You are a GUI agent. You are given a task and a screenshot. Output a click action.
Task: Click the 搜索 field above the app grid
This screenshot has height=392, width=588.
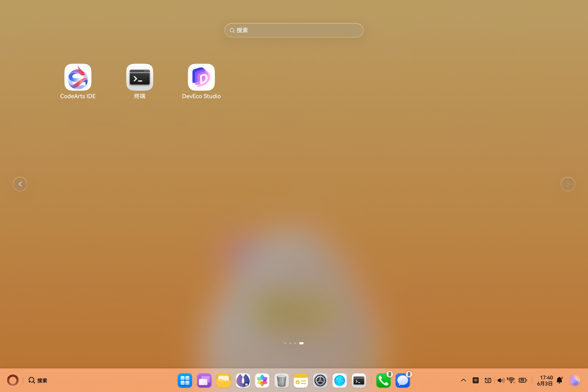[x=294, y=30]
